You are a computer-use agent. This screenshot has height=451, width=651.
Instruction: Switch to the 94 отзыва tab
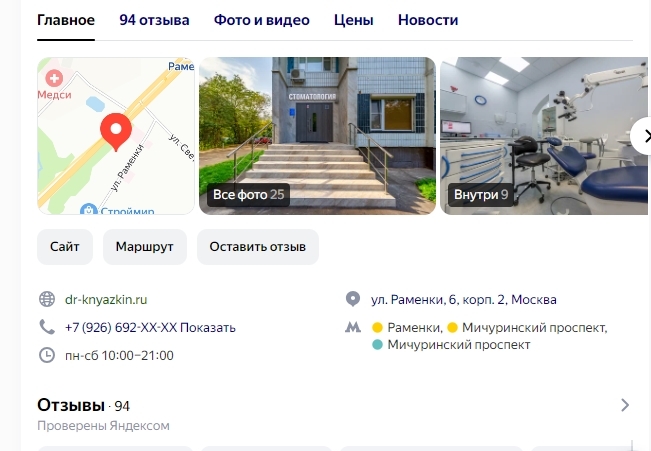pyautogui.click(x=154, y=20)
